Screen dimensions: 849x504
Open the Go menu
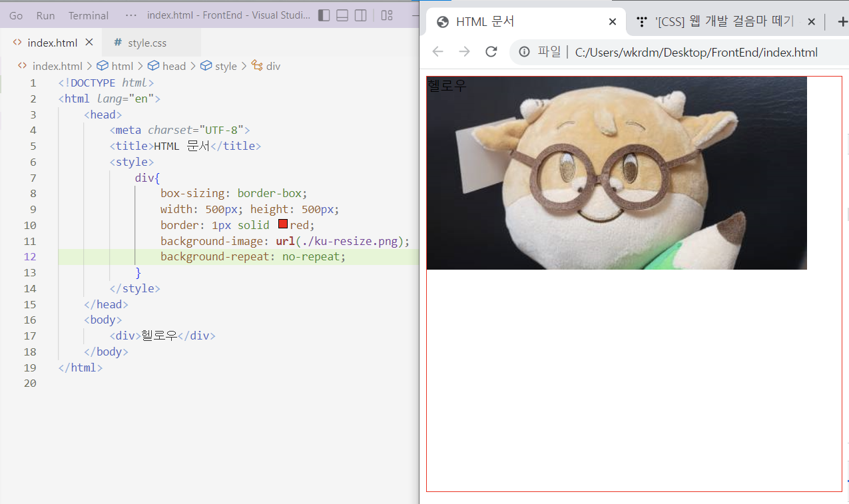tap(16, 15)
